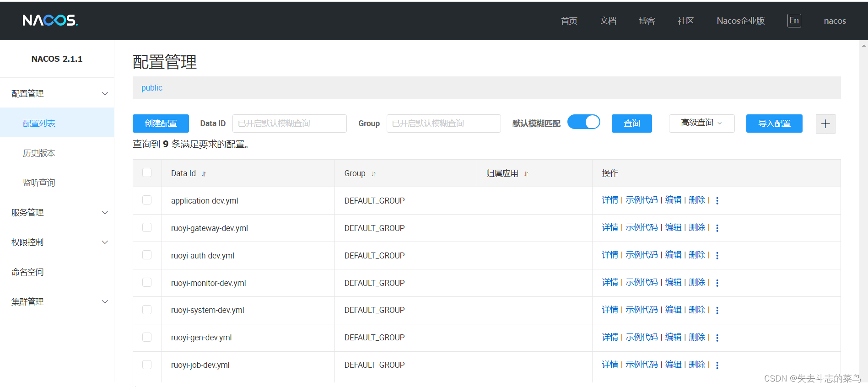
Task: Open more options for application-dev.yml
Action: [x=717, y=200]
